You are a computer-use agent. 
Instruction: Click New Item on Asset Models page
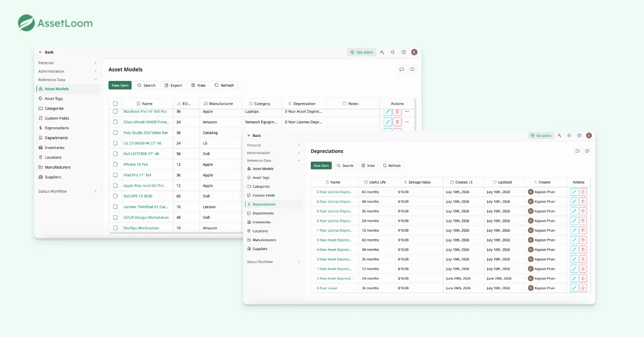(120, 85)
